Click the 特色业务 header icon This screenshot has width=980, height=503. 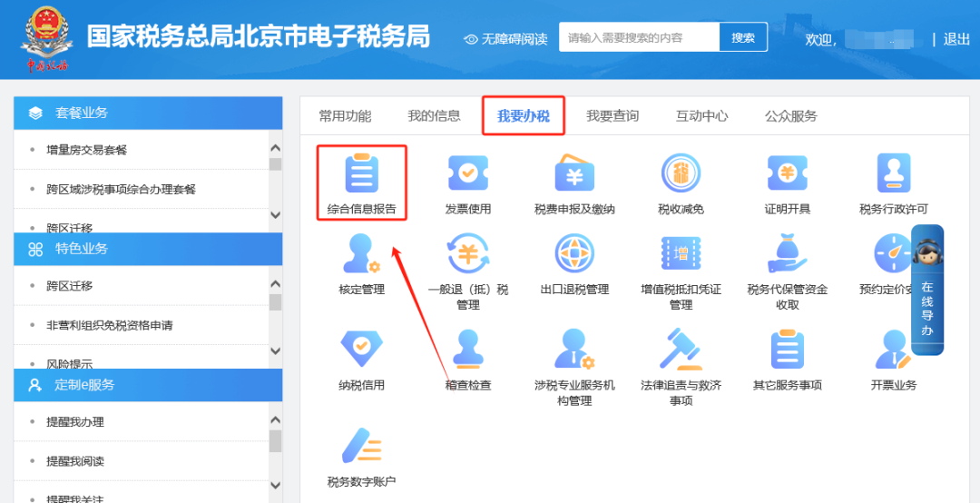coord(35,249)
